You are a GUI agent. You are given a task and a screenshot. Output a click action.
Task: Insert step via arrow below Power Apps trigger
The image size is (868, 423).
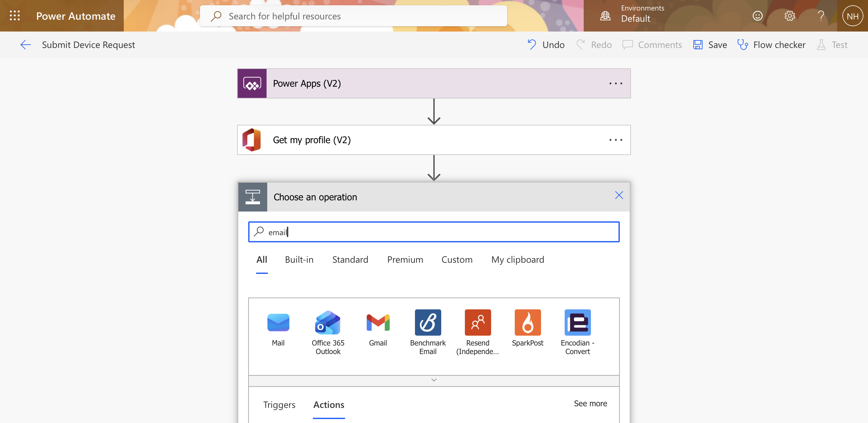pyautogui.click(x=434, y=112)
